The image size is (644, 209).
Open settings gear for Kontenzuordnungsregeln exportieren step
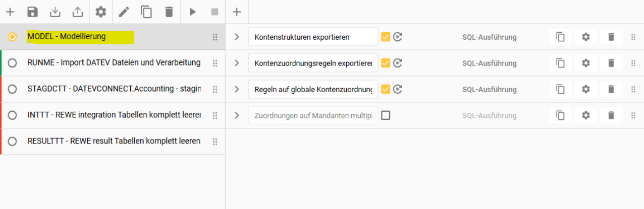coord(585,63)
